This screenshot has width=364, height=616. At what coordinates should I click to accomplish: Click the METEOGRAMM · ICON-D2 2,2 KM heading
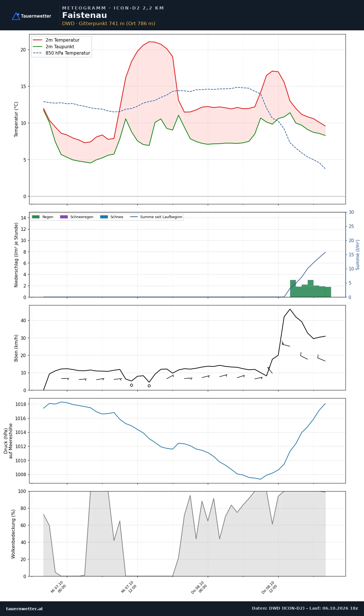(x=113, y=8)
